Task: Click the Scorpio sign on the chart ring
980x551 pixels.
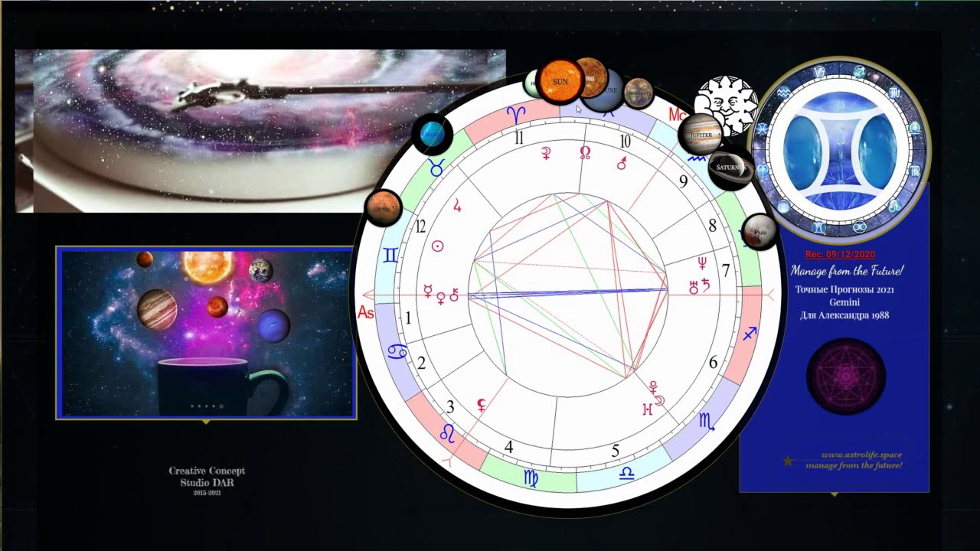Action: [x=706, y=420]
